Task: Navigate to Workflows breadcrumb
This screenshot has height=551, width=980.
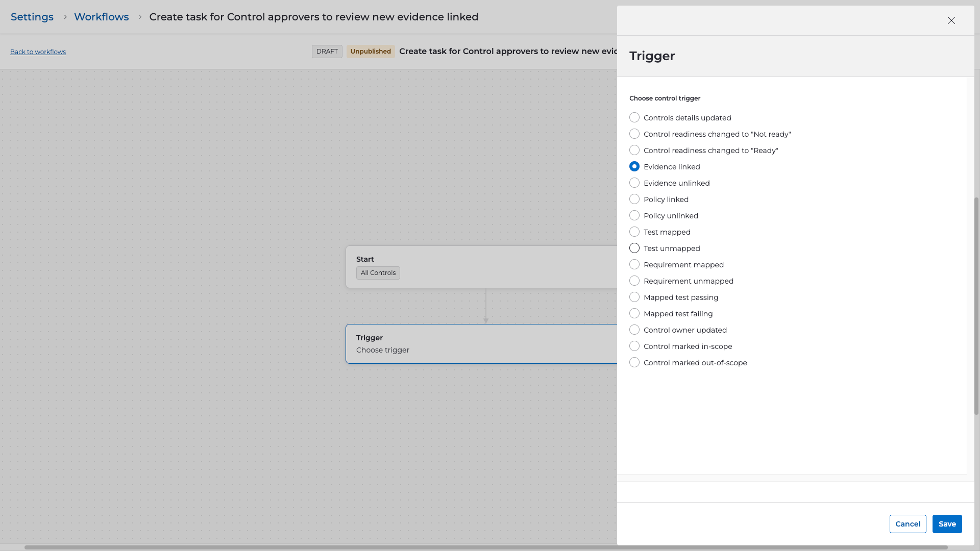Action: pos(101,17)
